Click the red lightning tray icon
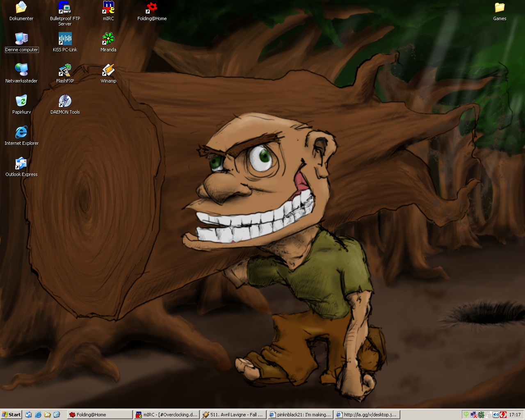 (x=503, y=415)
